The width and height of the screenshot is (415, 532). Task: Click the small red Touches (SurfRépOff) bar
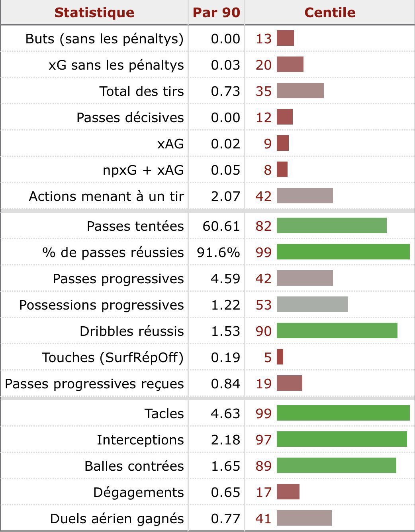click(280, 357)
